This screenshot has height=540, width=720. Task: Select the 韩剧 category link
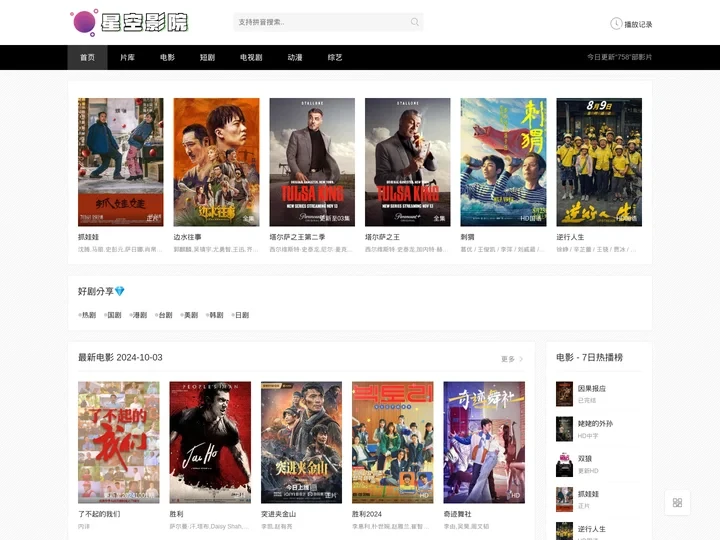(x=214, y=315)
